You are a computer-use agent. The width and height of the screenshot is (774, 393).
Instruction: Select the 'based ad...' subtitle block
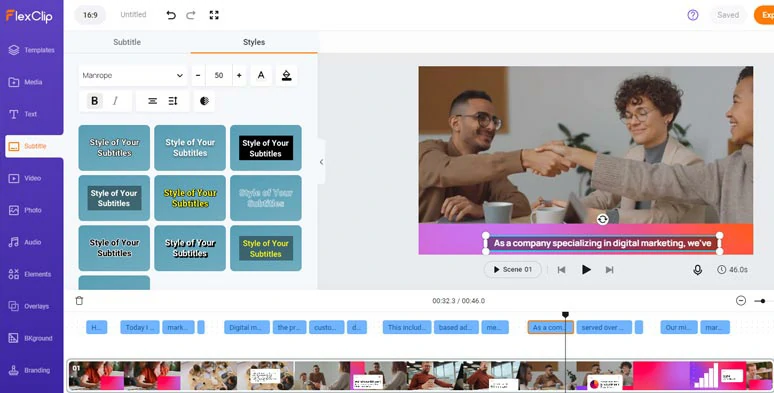456,327
